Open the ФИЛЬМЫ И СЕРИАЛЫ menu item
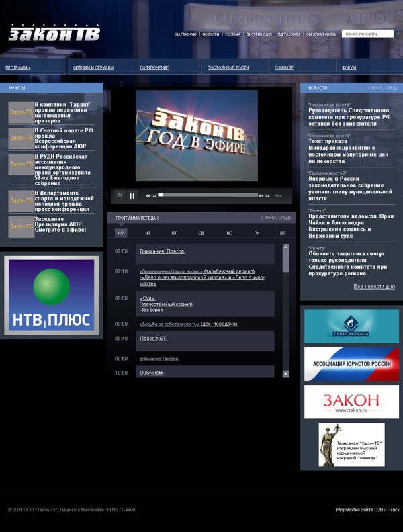This screenshot has width=403, height=532. click(93, 68)
